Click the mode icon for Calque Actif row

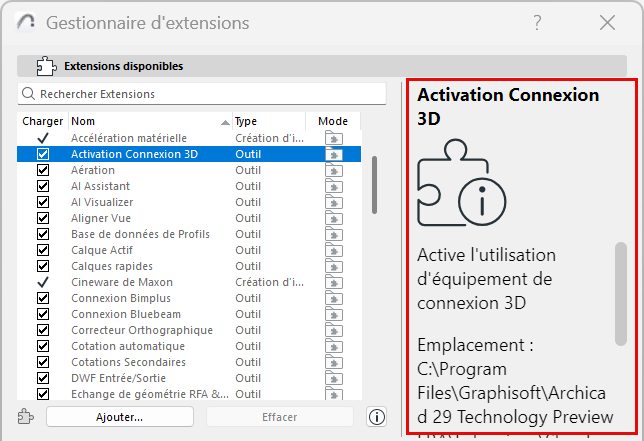tap(333, 250)
